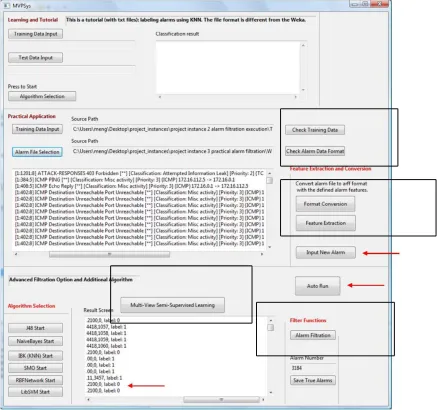Click the MVPSys window icon in title bar
This screenshot has height=410, width=437.
[7, 5]
